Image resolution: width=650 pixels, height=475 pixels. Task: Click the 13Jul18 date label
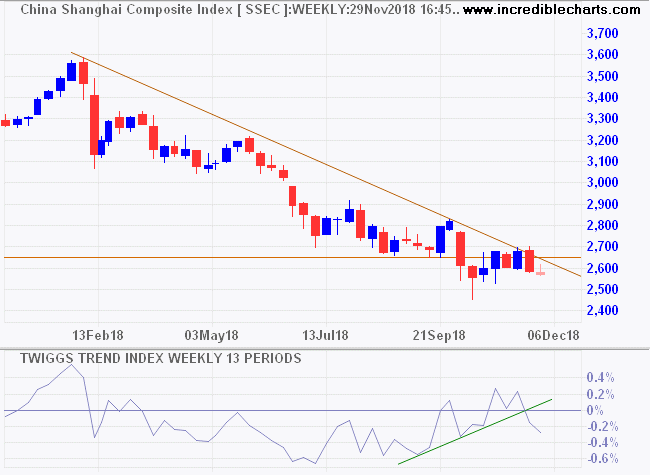(x=325, y=335)
